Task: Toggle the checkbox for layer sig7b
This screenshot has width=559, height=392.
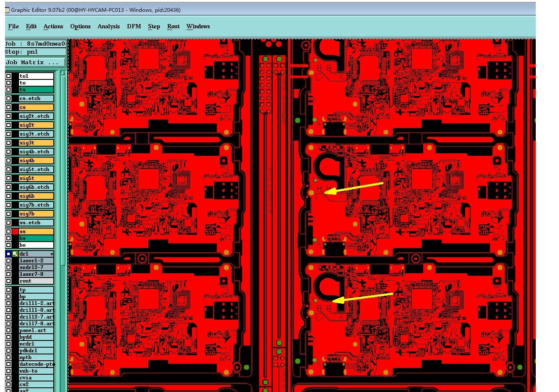Action: [8, 214]
